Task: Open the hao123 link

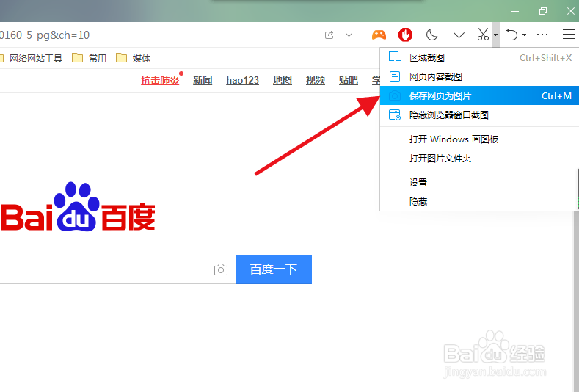Action: click(x=243, y=80)
